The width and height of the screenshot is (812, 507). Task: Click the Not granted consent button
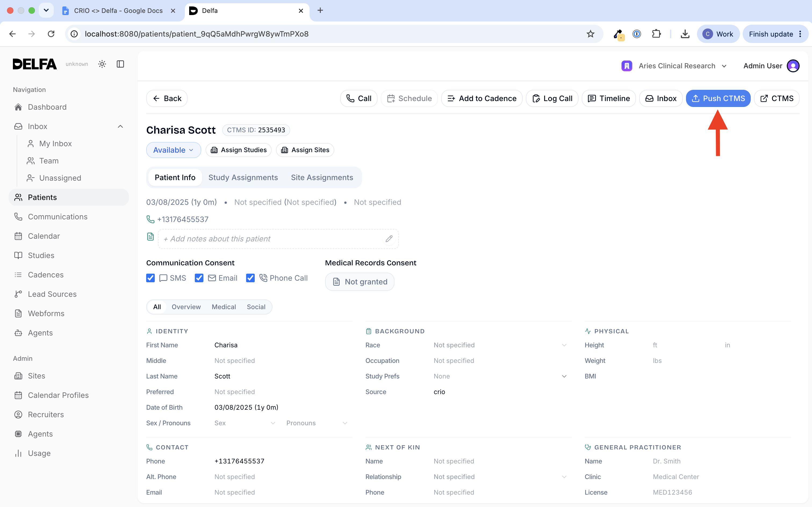click(x=360, y=282)
